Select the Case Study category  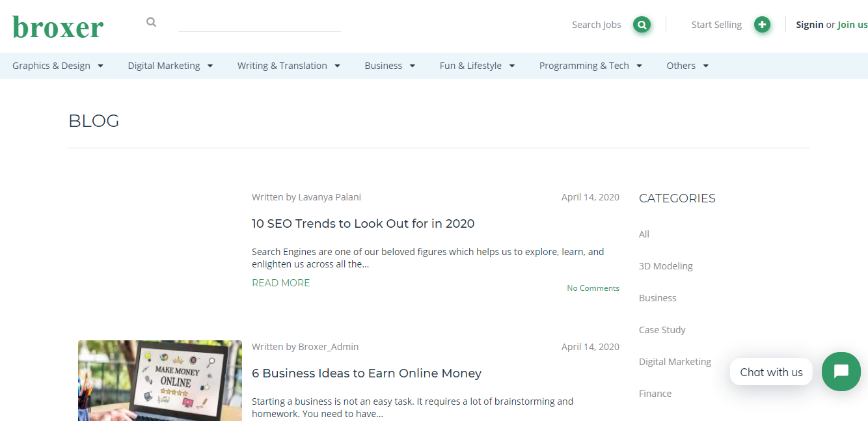662,329
